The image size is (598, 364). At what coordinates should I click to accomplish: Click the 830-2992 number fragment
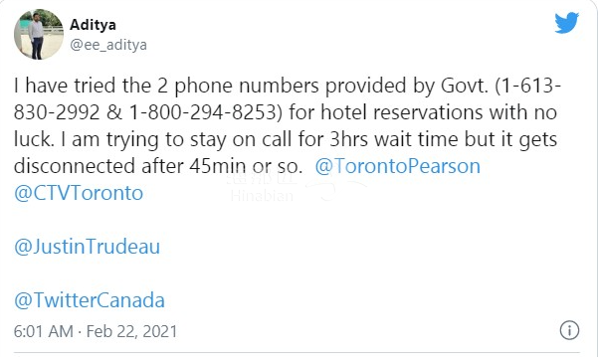pyautogui.click(x=57, y=112)
